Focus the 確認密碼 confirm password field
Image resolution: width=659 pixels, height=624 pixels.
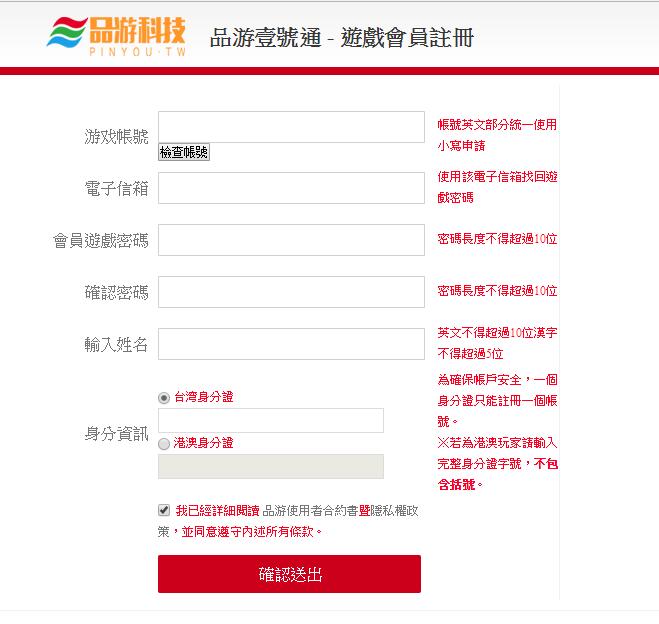click(291, 292)
